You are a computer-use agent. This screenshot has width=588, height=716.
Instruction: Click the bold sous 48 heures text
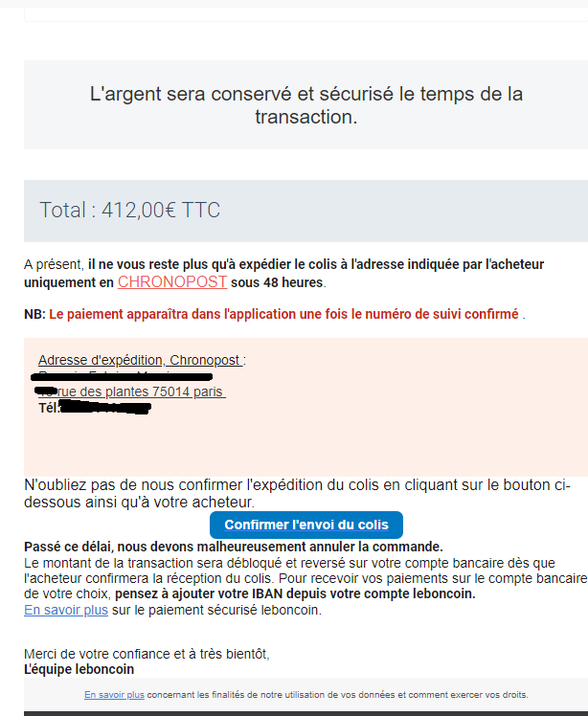(x=277, y=282)
